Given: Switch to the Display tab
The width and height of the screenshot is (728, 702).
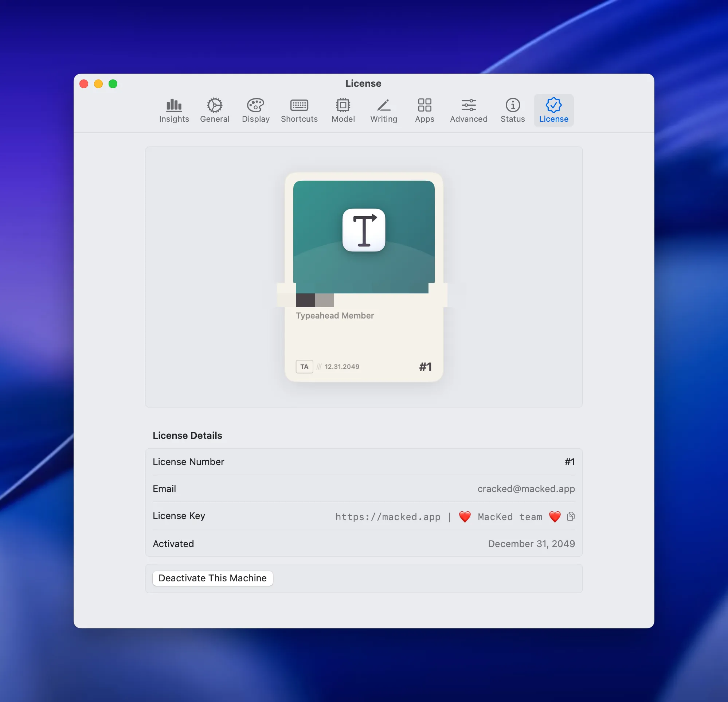Looking at the screenshot, I should tap(255, 110).
